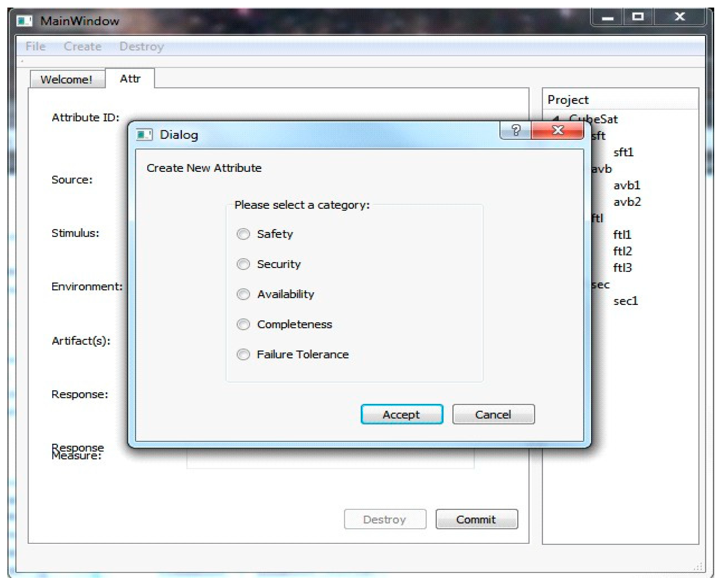Switch to the Welcome! tab

coord(66,80)
